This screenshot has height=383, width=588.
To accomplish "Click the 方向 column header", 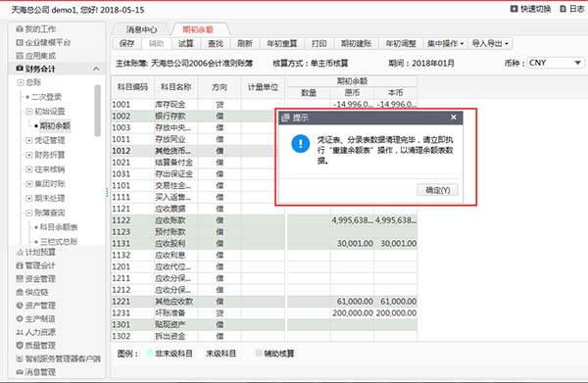I will click(x=220, y=87).
